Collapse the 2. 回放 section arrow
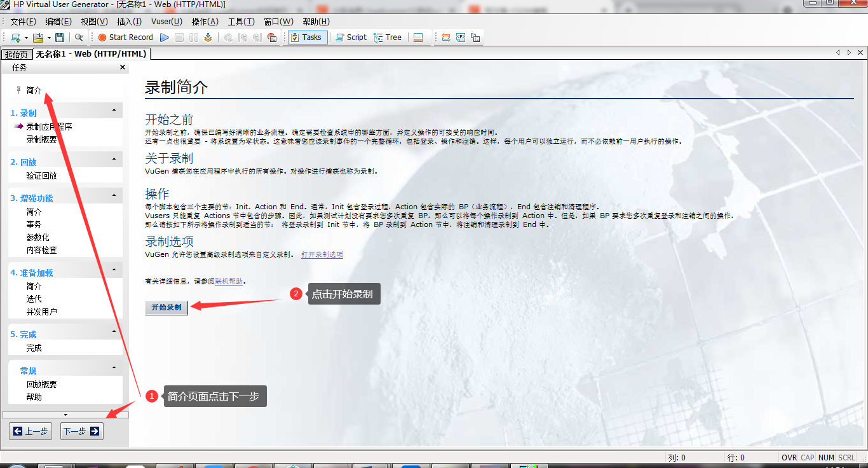The height and width of the screenshot is (468, 868). [114, 159]
